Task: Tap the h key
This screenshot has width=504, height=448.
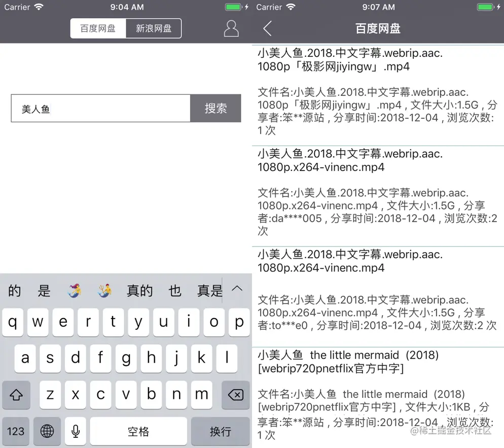Action: pos(151,359)
